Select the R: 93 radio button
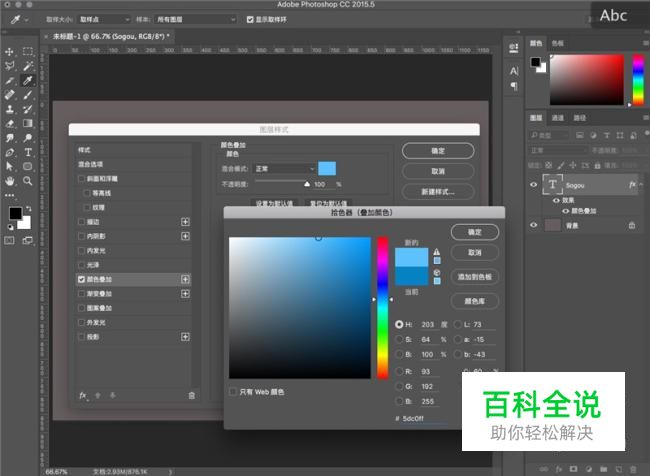650x476 pixels. point(399,372)
